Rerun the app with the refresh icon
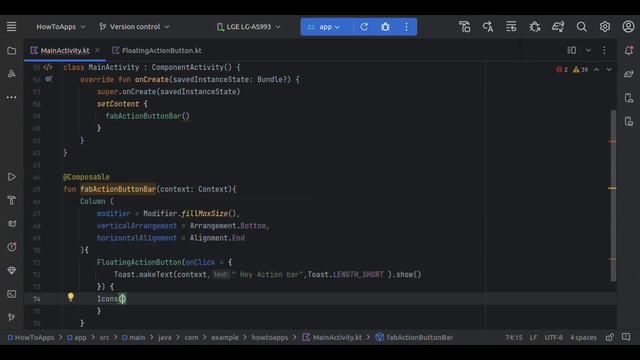 point(364,27)
